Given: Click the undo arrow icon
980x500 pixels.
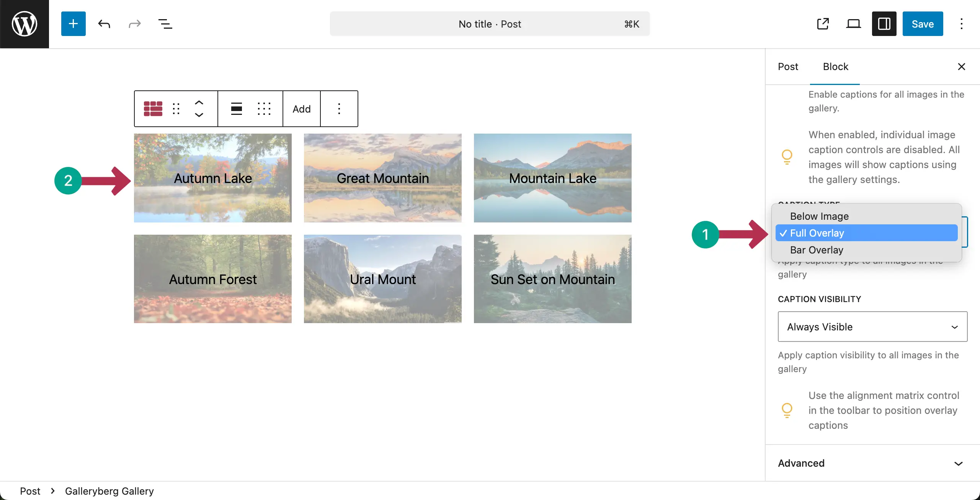Looking at the screenshot, I should tap(104, 24).
